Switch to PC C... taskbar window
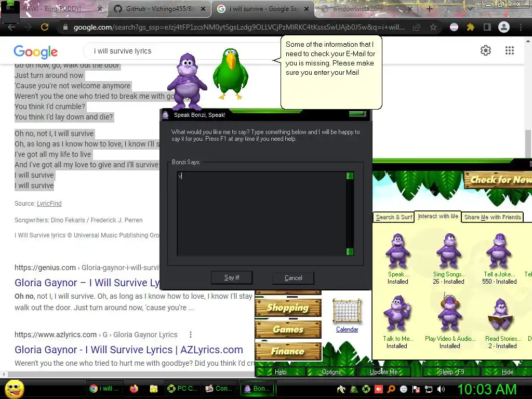Screen dimensions: 532x399 click(182, 389)
